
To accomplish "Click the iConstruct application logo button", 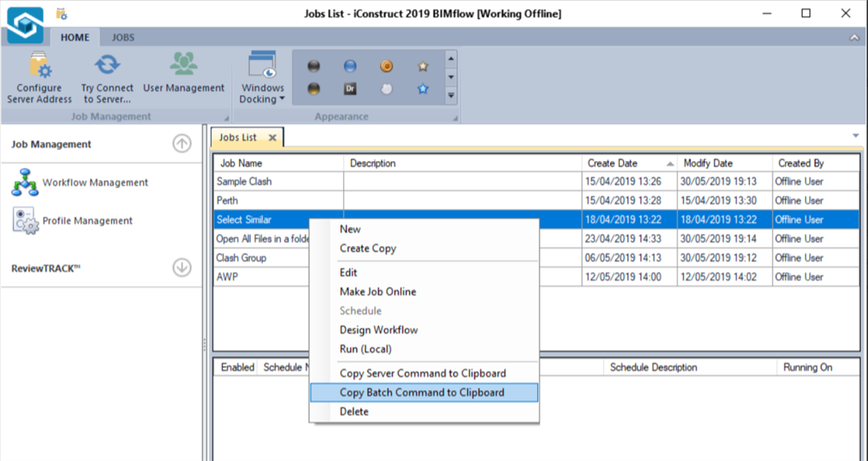I will tap(25, 25).
